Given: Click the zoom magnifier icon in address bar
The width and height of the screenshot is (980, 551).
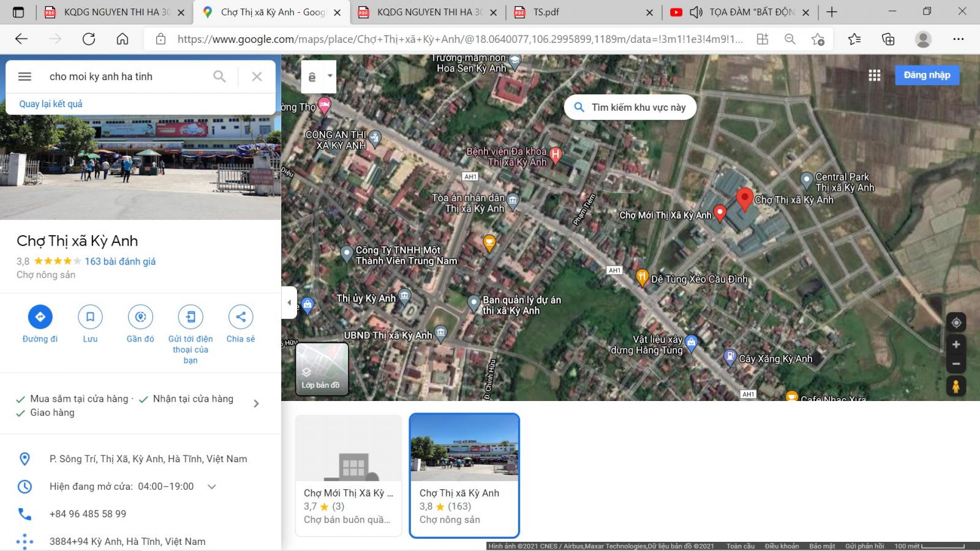Looking at the screenshot, I should (790, 39).
